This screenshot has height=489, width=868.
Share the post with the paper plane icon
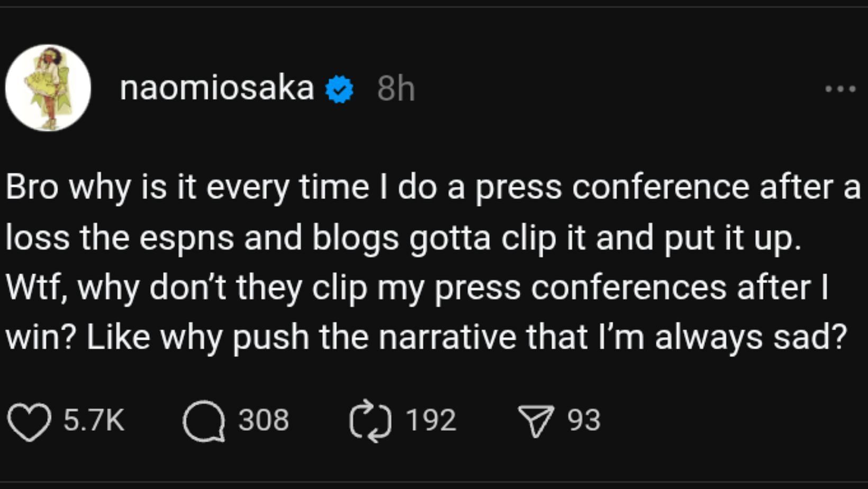pos(536,421)
